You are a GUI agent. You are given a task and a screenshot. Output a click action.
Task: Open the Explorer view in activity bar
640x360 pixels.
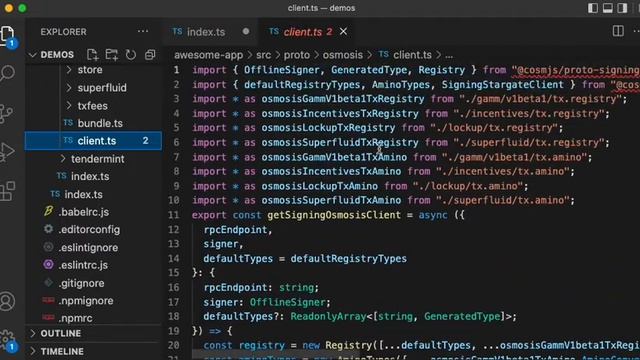pos(7,35)
